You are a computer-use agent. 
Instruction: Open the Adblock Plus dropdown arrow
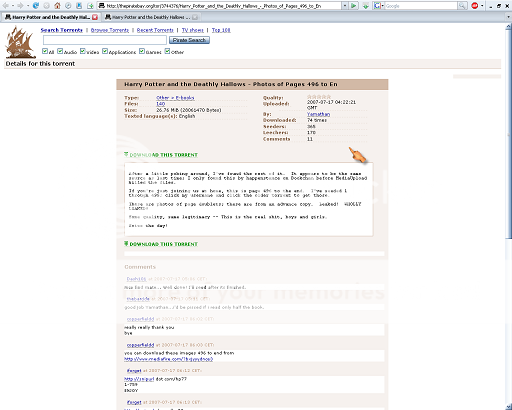click(x=482, y=6)
